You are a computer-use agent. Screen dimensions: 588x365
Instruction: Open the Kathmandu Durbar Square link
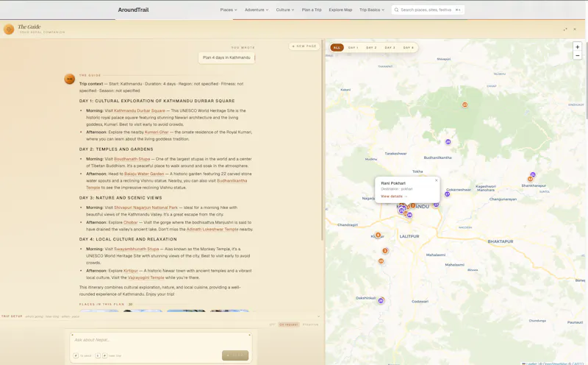pyautogui.click(x=140, y=111)
